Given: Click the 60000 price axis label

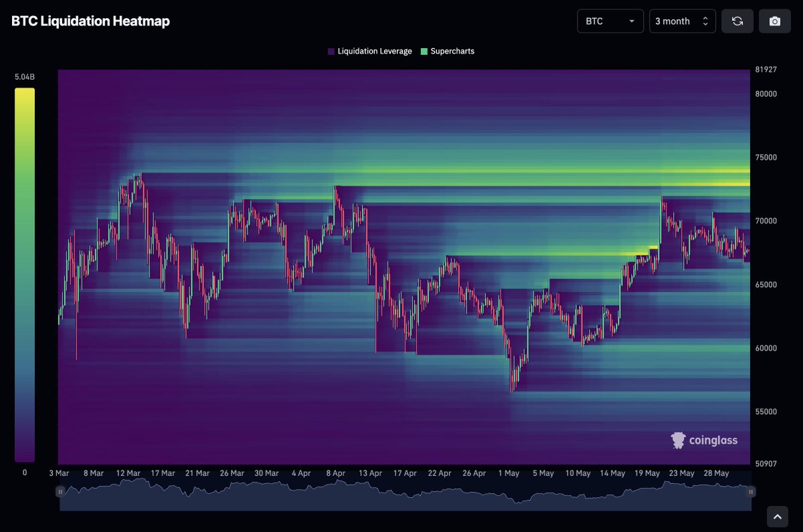Looking at the screenshot, I should coord(766,348).
